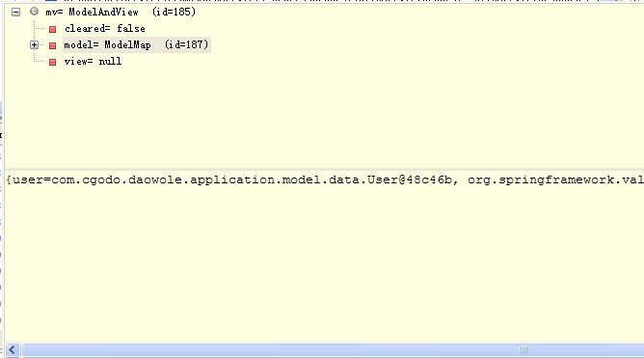Click the null value of view

tap(110, 61)
